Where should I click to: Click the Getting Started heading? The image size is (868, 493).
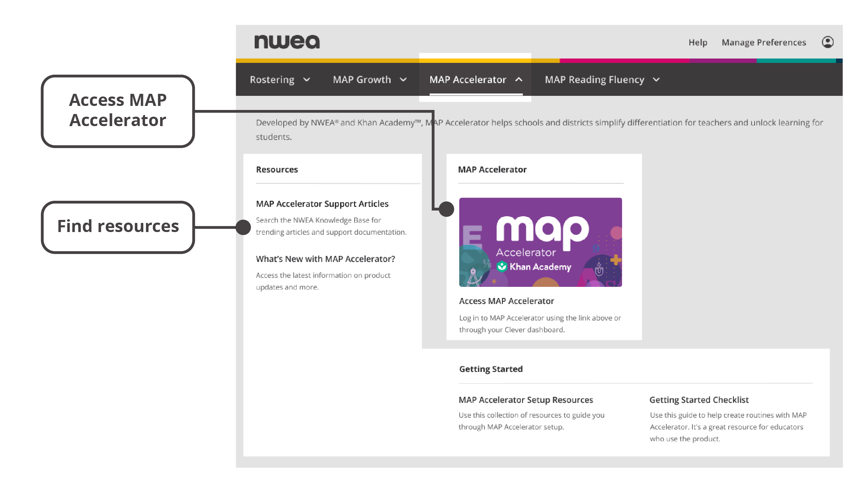tap(491, 369)
